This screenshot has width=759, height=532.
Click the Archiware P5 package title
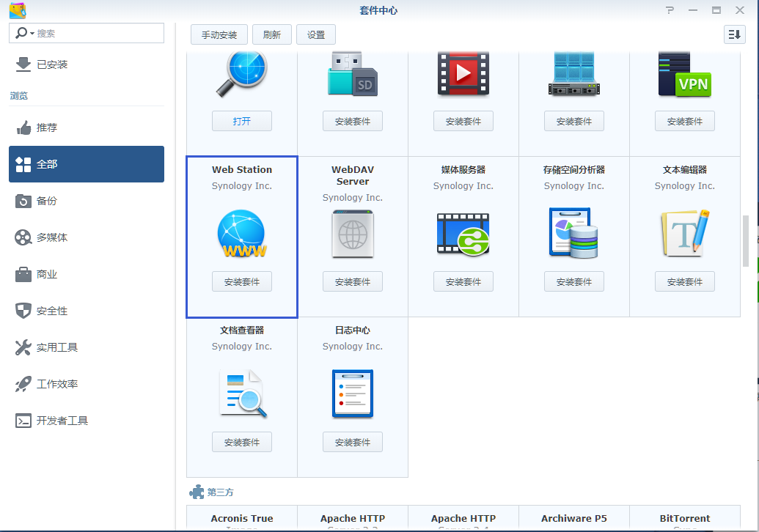574,519
